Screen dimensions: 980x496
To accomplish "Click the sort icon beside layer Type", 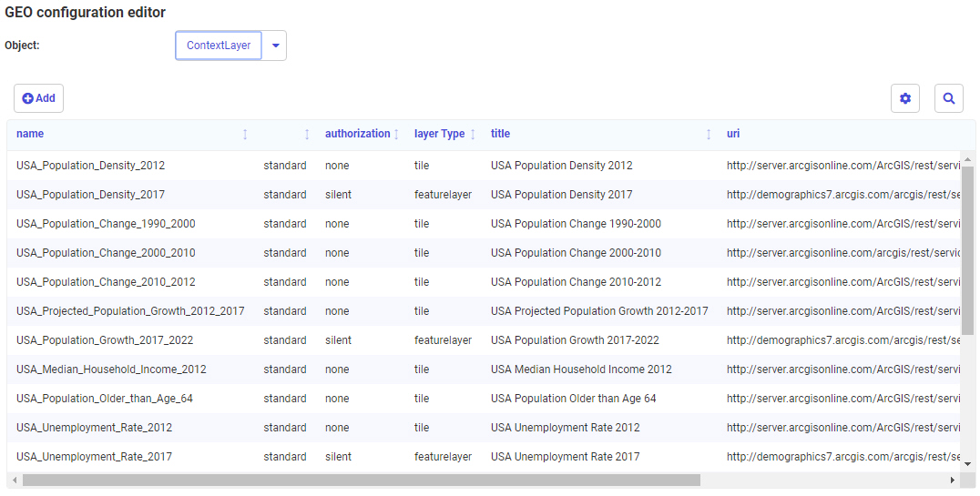I will point(473,135).
